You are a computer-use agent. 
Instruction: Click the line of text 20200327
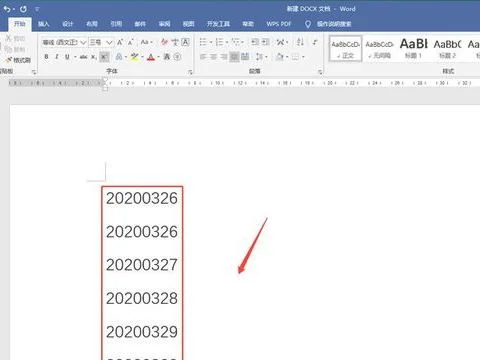pyautogui.click(x=142, y=265)
